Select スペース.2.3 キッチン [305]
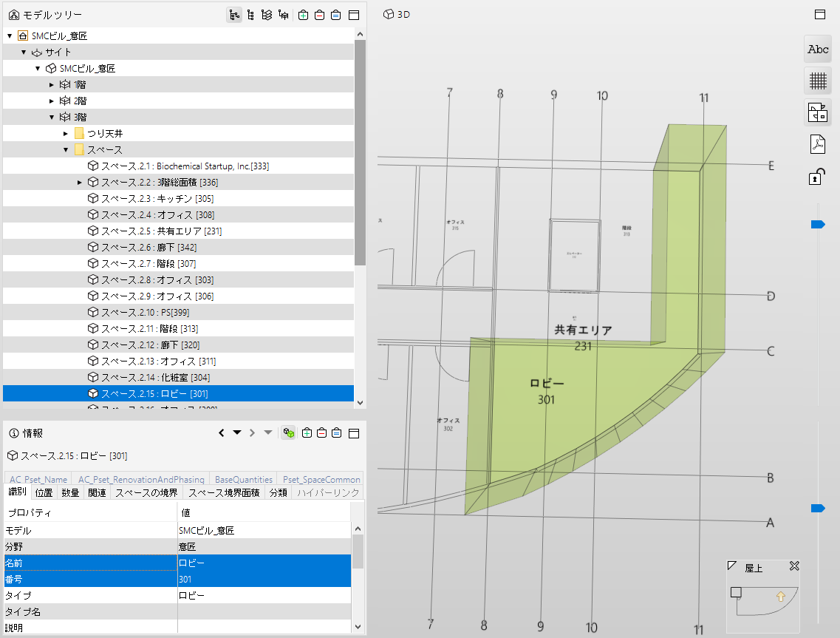This screenshot has width=840, height=638. click(x=178, y=198)
